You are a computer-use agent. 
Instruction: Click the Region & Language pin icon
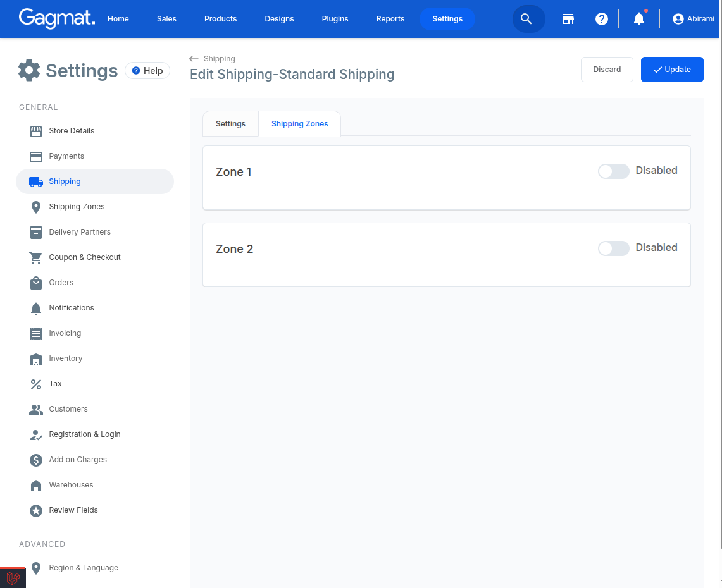(36, 568)
